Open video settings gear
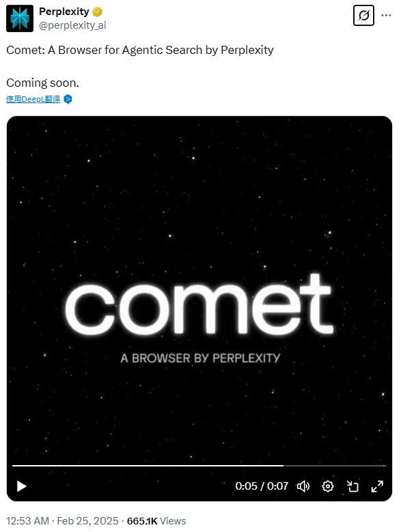This screenshot has height=532, width=401. click(328, 486)
